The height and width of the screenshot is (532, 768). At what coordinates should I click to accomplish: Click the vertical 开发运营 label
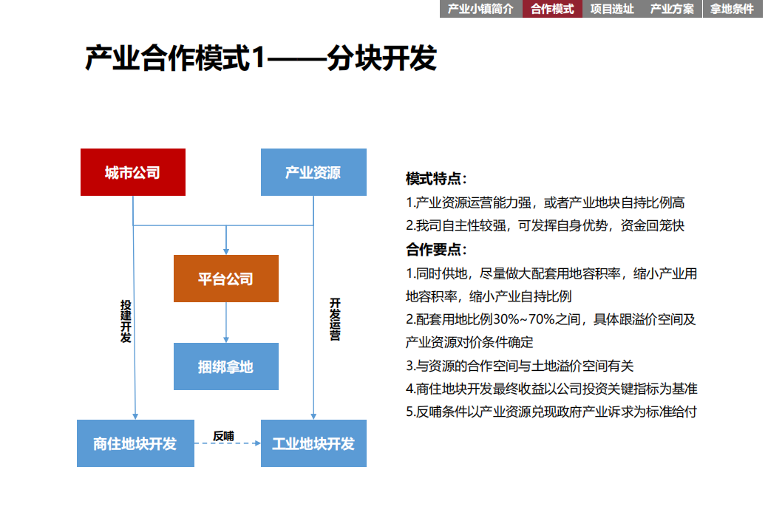pos(335,319)
